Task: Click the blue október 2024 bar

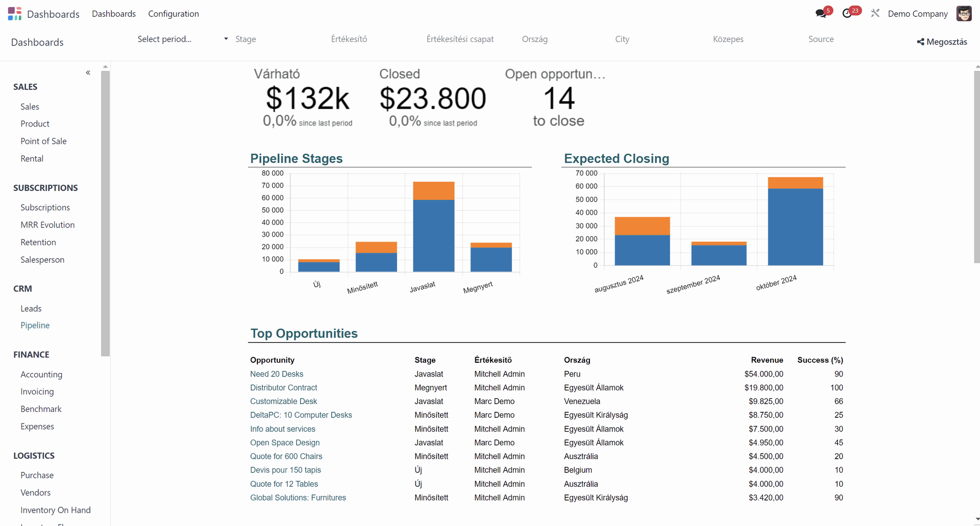Action: point(795,227)
